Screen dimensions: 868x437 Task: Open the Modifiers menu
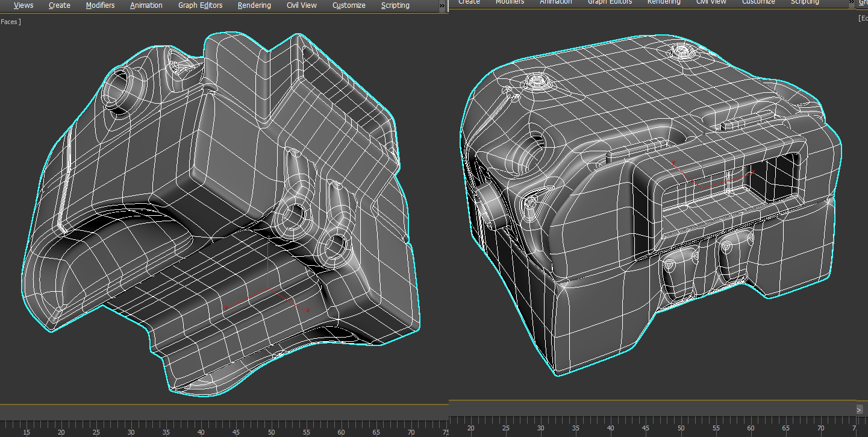(x=100, y=5)
